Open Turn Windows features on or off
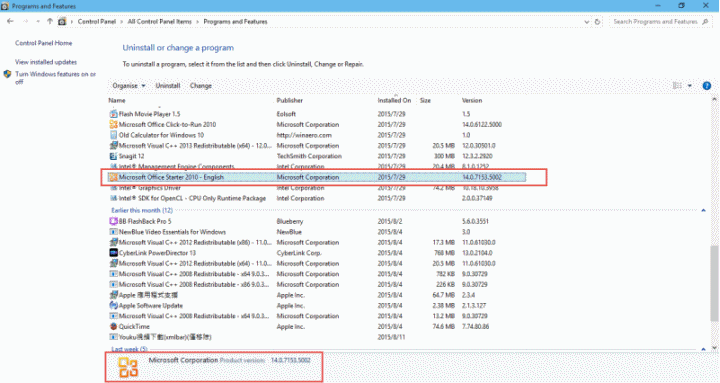This screenshot has width=720, height=383. (56, 78)
